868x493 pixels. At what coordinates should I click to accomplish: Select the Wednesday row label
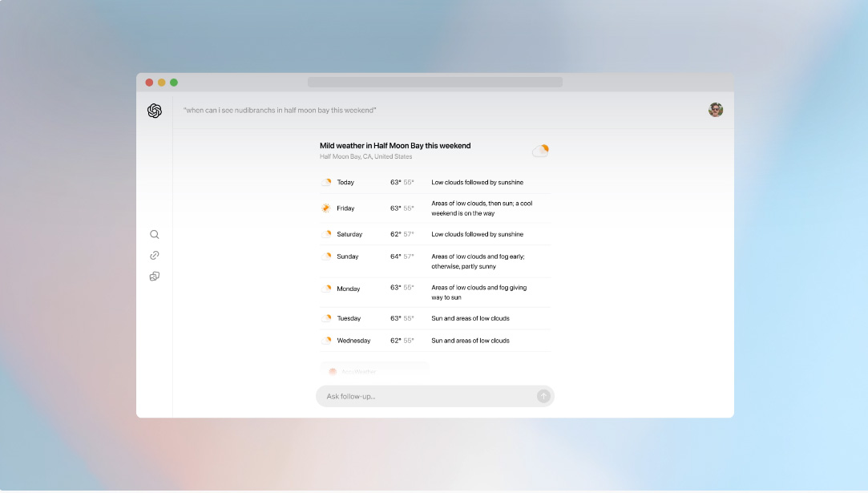353,341
